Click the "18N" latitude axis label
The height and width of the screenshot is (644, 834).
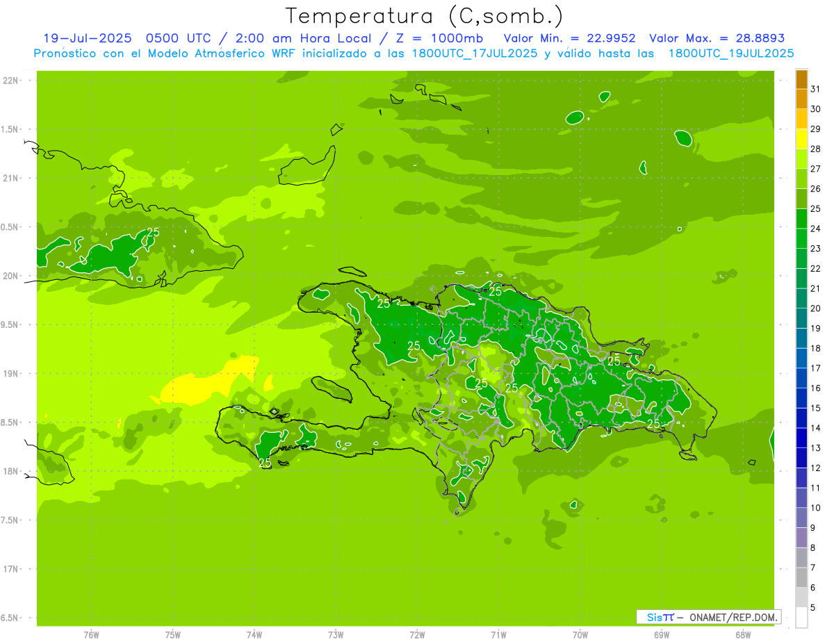coord(10,472)
